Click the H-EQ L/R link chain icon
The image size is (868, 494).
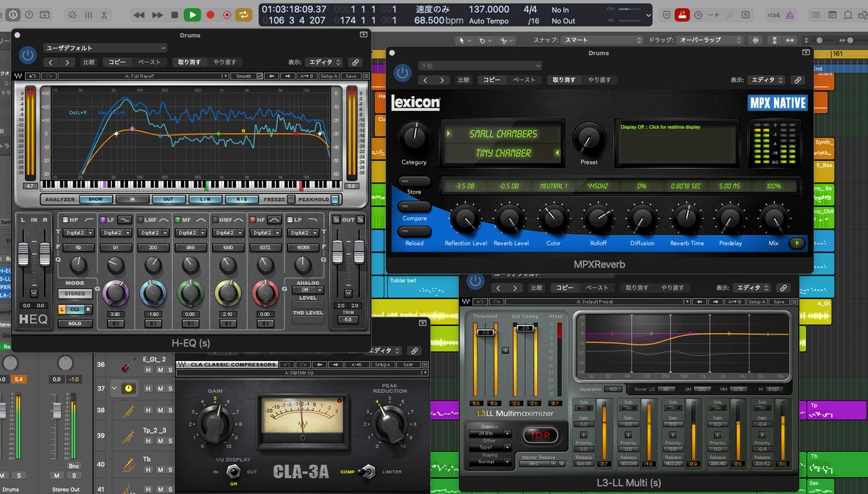tap(75, 310)
